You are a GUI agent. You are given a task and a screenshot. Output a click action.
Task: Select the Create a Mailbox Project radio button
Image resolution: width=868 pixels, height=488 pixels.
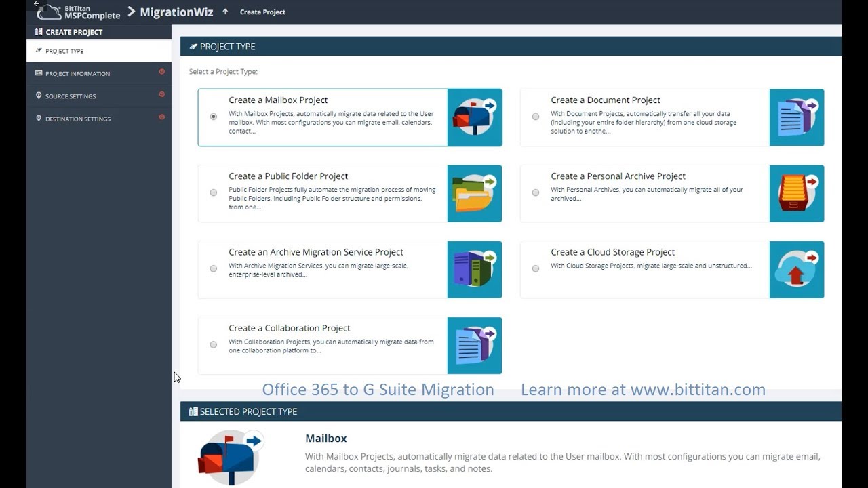[x=214, y=117]
